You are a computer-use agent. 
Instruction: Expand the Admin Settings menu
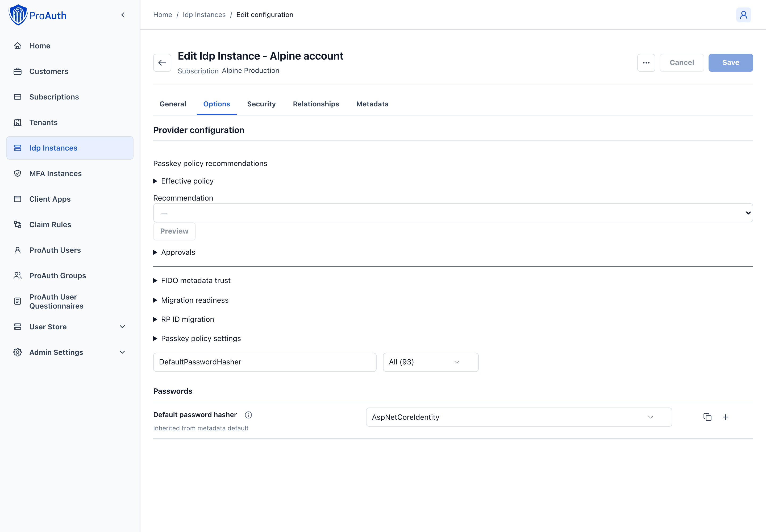tap(70, 352)
